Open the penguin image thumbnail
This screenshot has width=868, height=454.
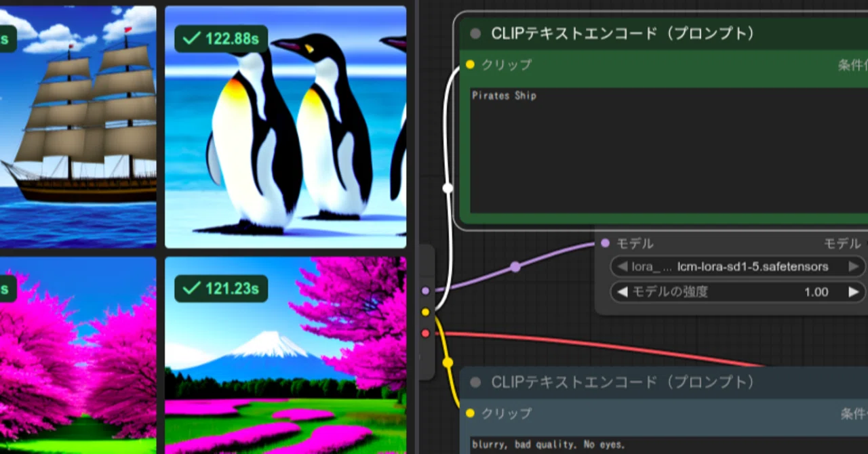click(285, 127)
